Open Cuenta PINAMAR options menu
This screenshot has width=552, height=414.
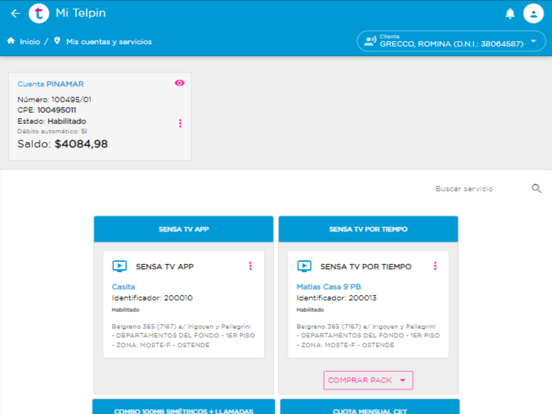(x=180, y=123)
